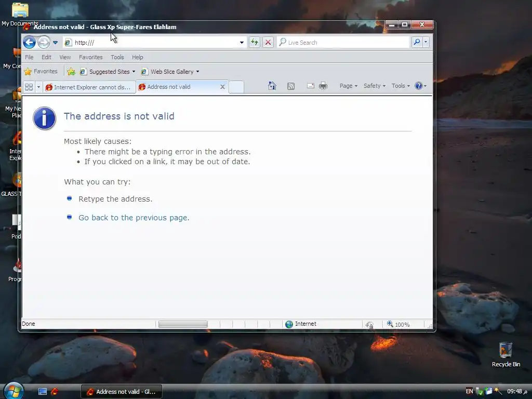Screen dimensions: 532x399
Task: Open the Page command dropdown
Action: tap(349, 86)
